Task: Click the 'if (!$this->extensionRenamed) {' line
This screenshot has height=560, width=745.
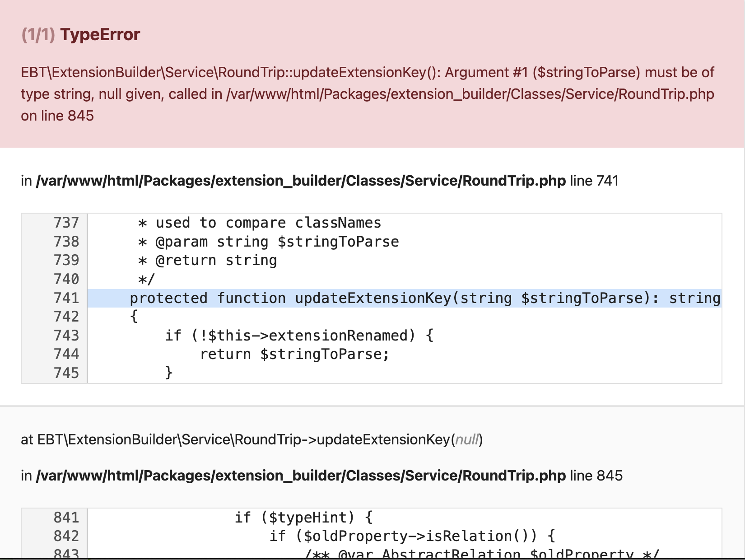Action: (x=299, y=336)
